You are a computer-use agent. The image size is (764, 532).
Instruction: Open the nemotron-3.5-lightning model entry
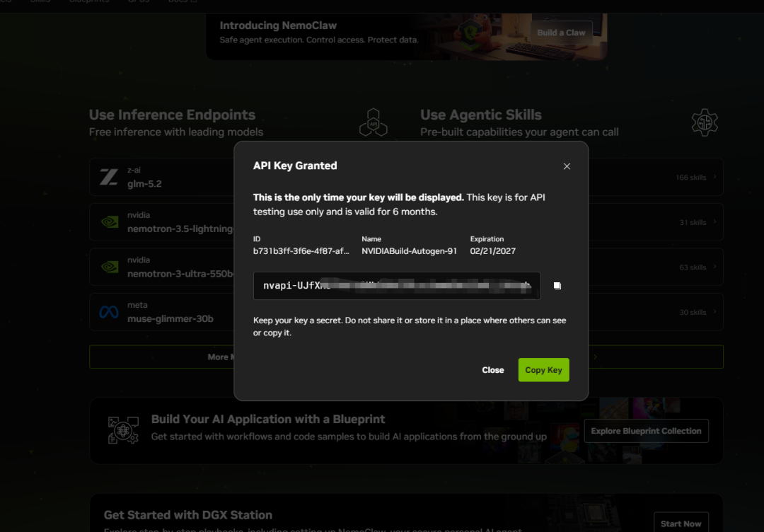(x=162, y=222)
